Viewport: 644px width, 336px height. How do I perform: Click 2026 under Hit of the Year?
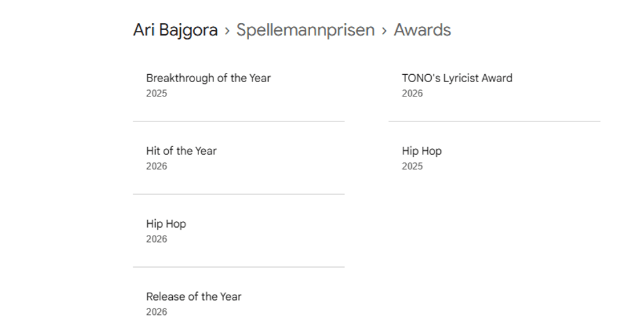pos(156,166)
